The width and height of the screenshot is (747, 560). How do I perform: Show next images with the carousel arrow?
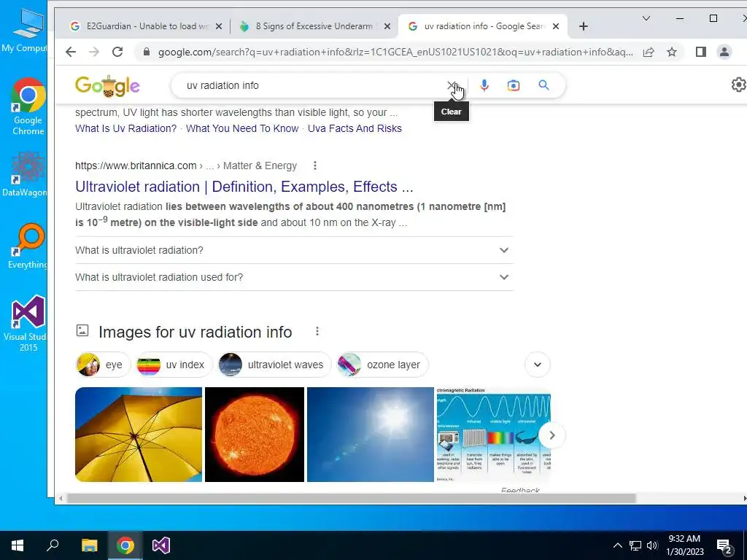552,435
